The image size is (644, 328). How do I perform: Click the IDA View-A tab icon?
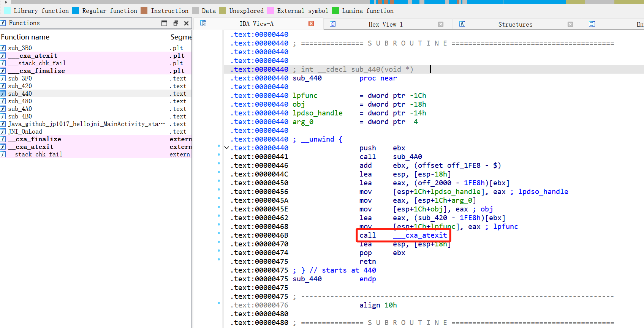pyautogui.click(x=203, y=24)
